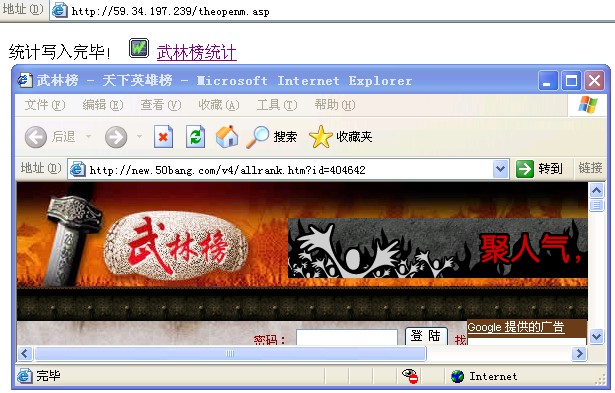
Task: Click status bar 完毕 page icon
Action: pyautogui.click(x=24, y=376)
